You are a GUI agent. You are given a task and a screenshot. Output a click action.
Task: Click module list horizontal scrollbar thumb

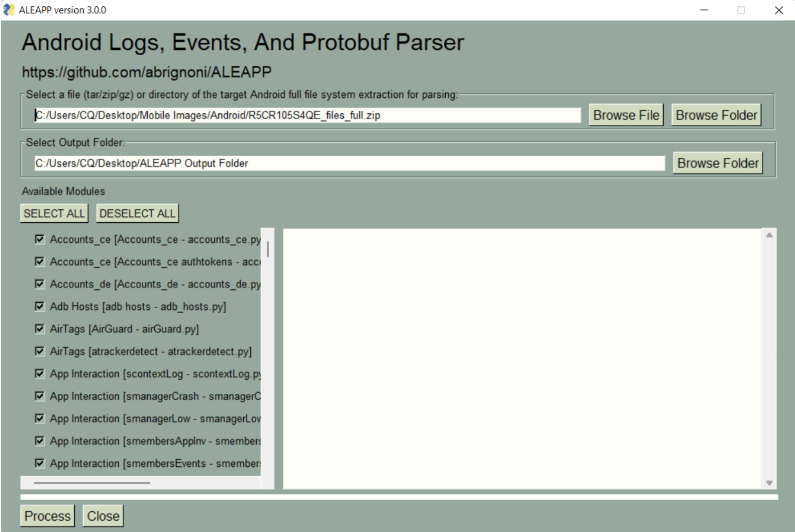[x=92, y=482]
